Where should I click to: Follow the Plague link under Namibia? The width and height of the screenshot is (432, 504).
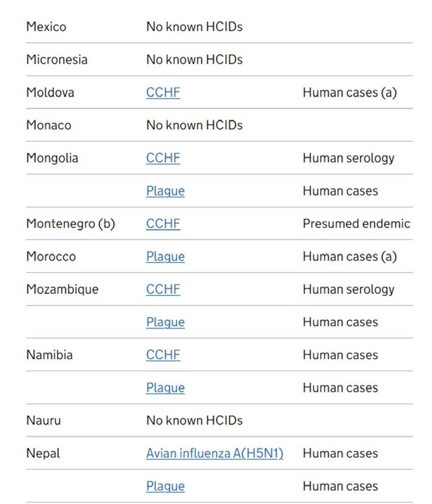pyautogui.click(x=165, y=388)
